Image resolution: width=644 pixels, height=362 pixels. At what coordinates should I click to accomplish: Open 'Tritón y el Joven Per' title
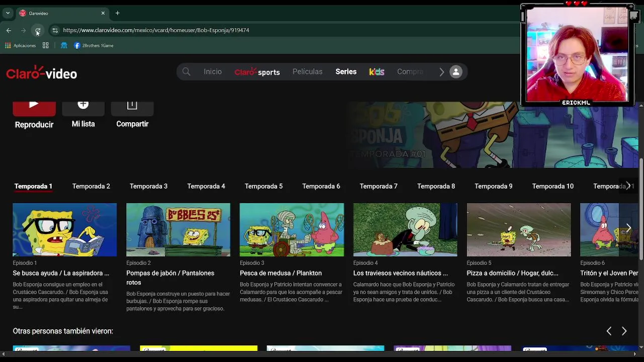pyautogui.click(x=609, y=273)
